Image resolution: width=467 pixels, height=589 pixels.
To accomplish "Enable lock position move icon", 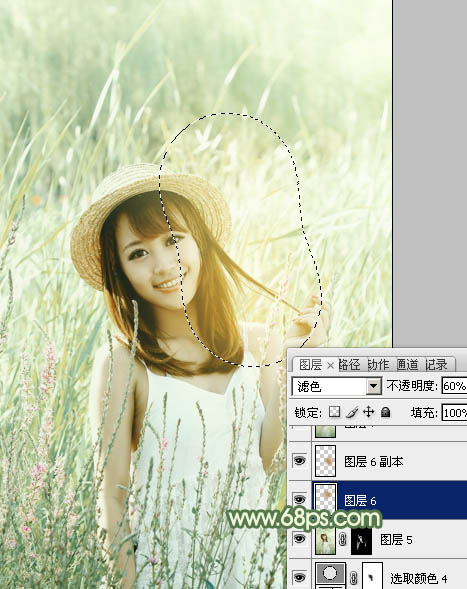I will [x=369, y=412].
